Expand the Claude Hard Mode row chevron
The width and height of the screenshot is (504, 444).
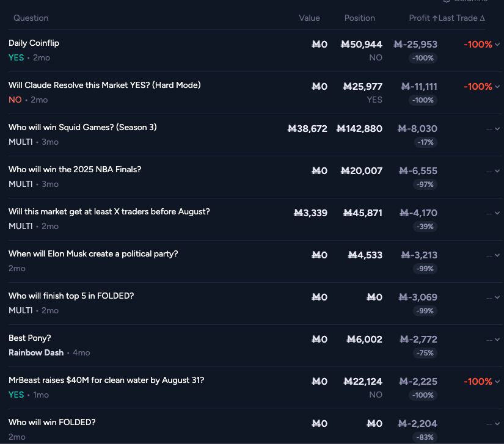tap(497, 87)
